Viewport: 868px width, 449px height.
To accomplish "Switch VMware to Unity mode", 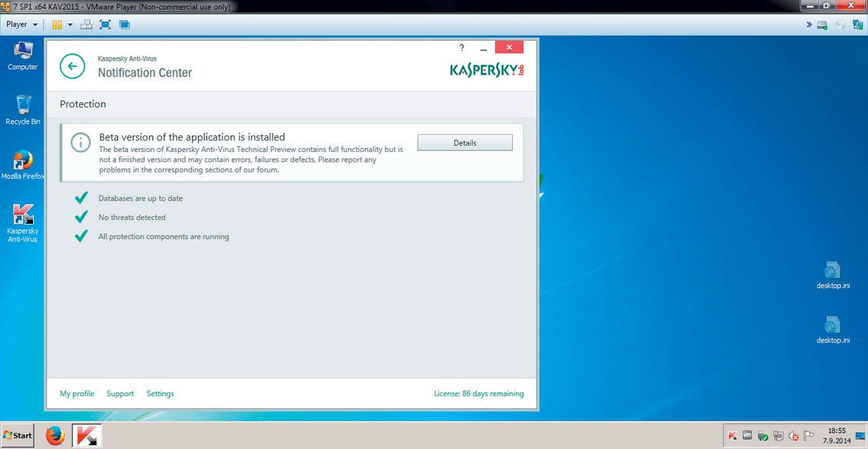I will coord(125,25).
